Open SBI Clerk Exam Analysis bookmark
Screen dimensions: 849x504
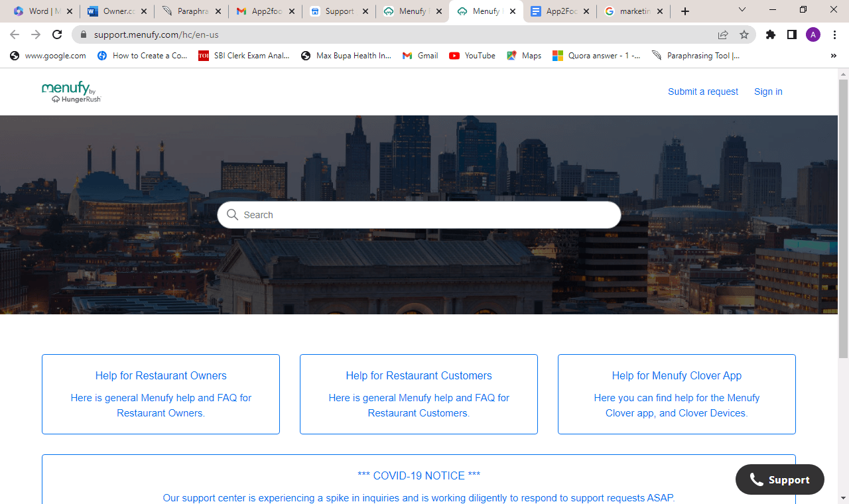[x=244, y=56]
